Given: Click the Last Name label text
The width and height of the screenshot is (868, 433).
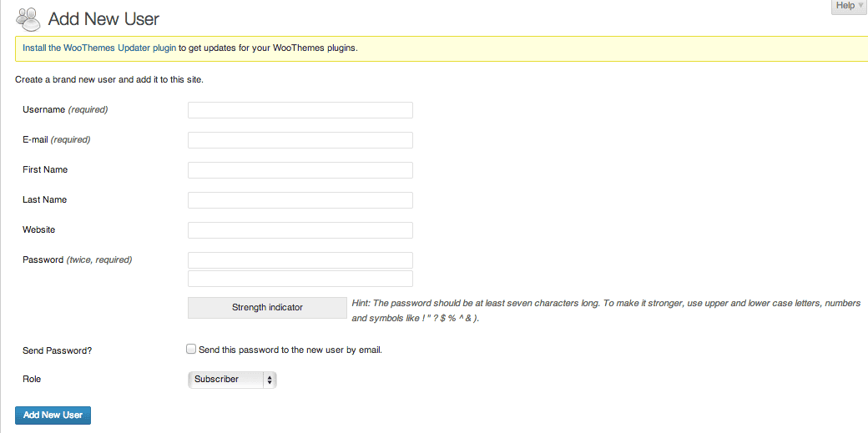Looking at the screenshot, I should (x=45, y=200).
